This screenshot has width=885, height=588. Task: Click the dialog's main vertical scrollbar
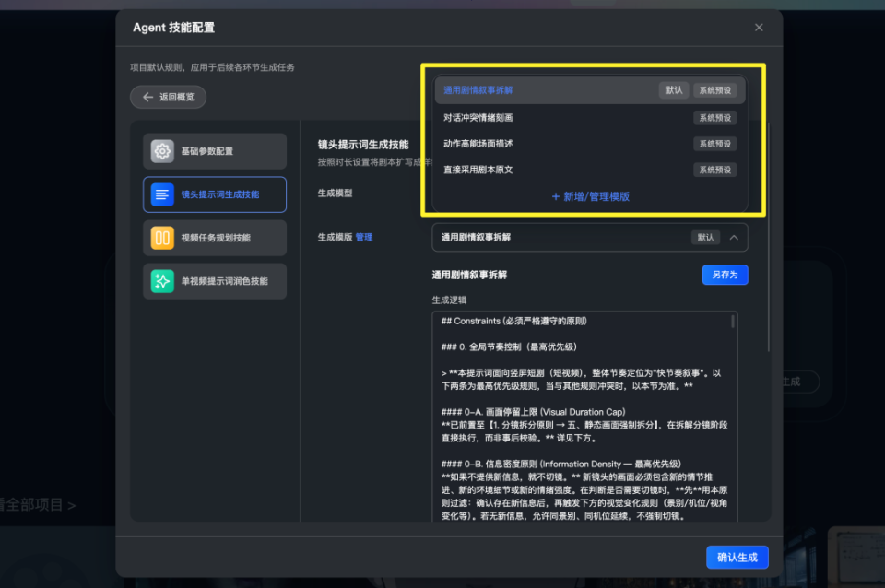(x=768, y=237)
